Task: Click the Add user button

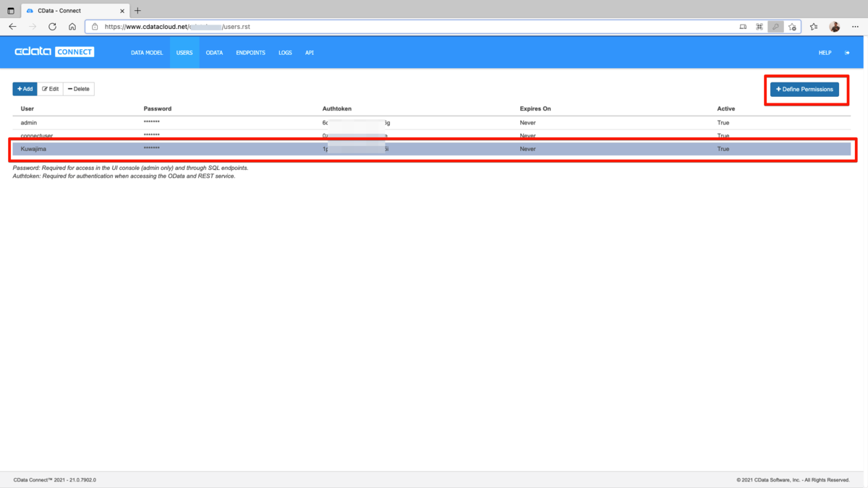Action: (25, 89)
